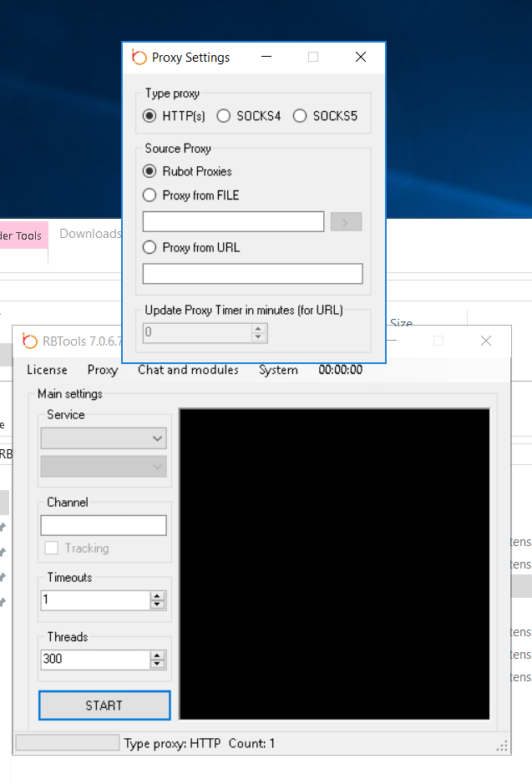Enable the Tracking checkbox
This screenshot has width=532, height=784.
click(x=52, y=549)
